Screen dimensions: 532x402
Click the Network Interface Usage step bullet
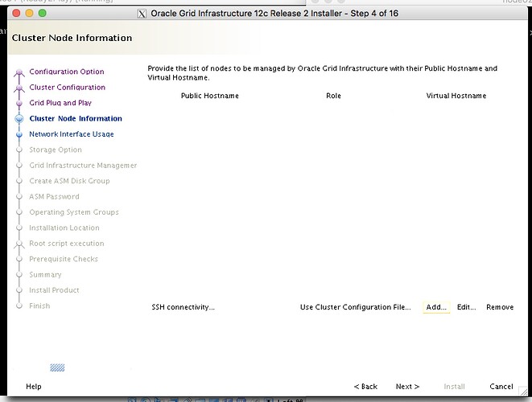(19, 134)
